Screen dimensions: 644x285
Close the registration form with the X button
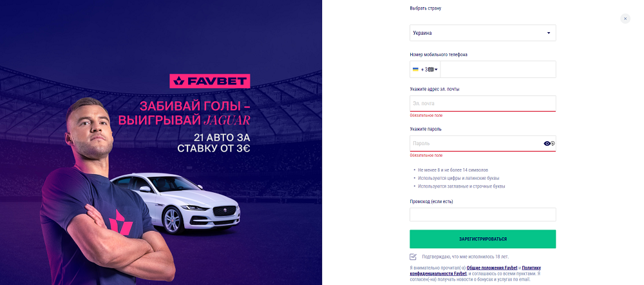[625, 19]
